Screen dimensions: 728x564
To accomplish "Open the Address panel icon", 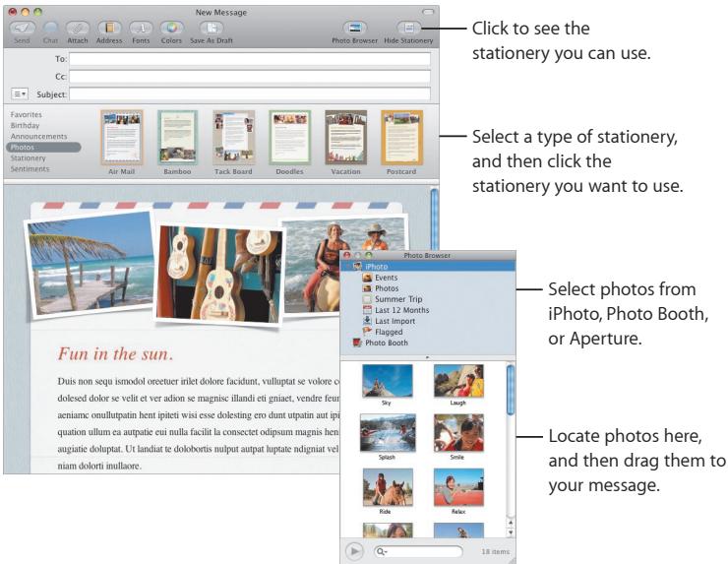I will pos(109,29).
